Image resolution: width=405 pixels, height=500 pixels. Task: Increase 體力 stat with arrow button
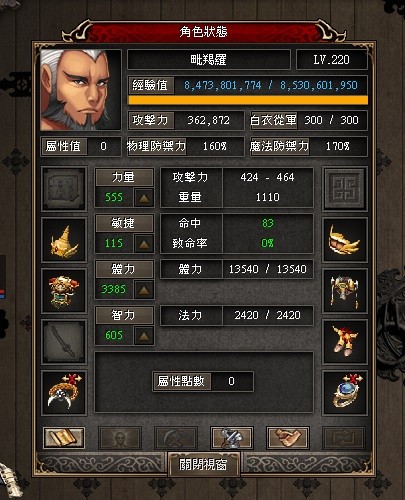pos(144,290)
